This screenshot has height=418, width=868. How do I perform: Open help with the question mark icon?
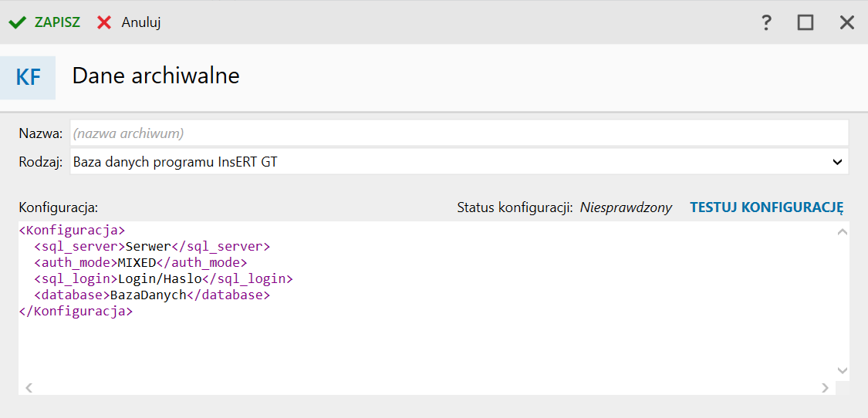coord(765,22)
